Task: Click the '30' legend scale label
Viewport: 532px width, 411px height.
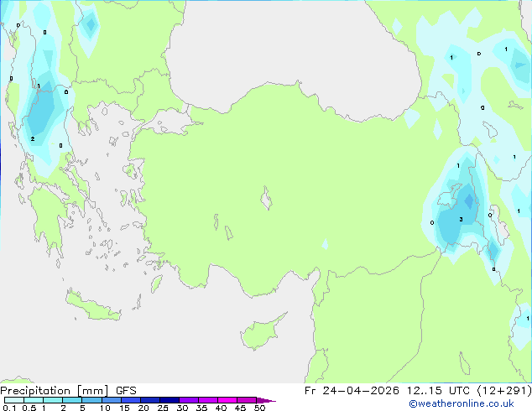Action: coord(182,408)
